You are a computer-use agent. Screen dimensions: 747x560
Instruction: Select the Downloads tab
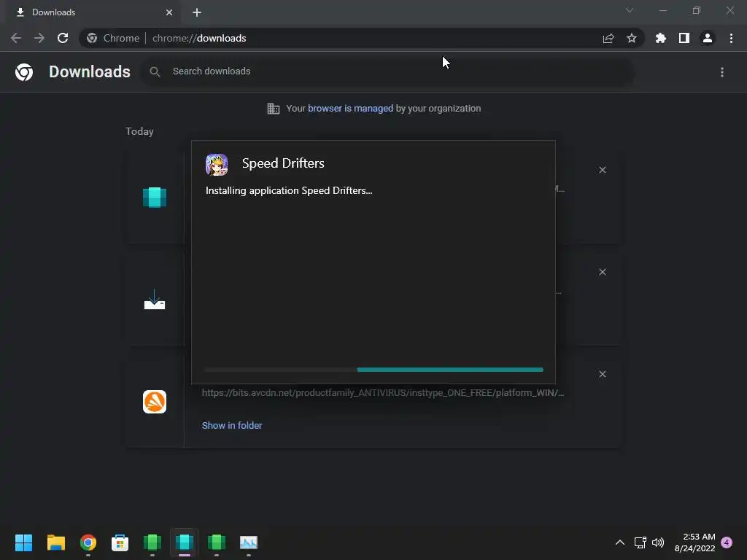tap(94, 12)
